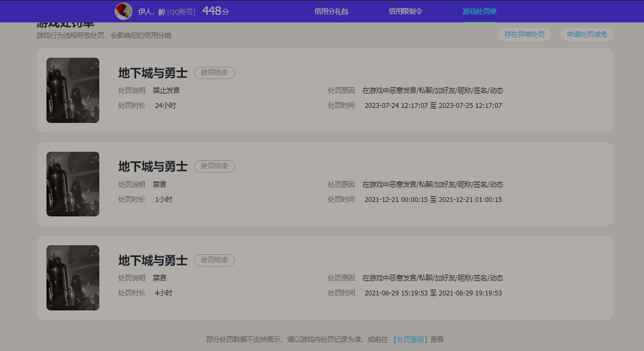The width and height of the screenshot is (644, 351).
Task: Click 处罚结束 badge on the first penalty card
Action: coord(214,73)
